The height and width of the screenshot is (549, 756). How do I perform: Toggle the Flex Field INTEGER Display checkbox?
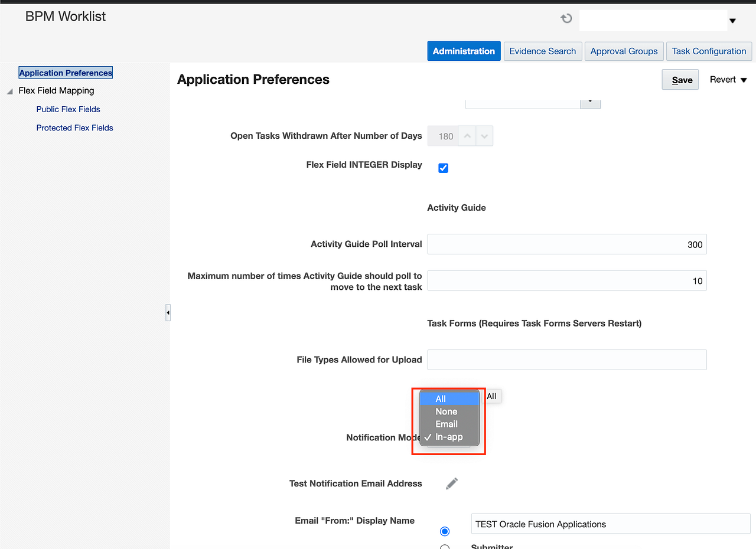[x=443, y=168]
